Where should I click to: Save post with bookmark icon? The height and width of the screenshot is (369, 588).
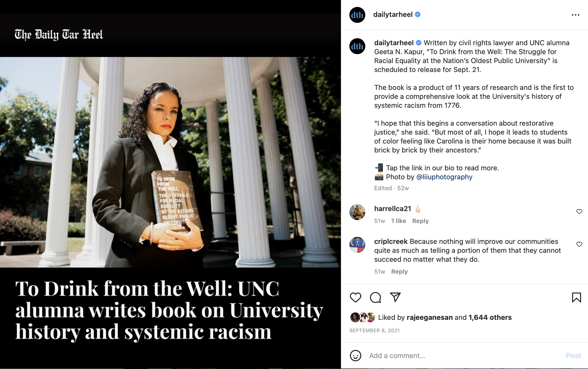(x=576, y=297)
